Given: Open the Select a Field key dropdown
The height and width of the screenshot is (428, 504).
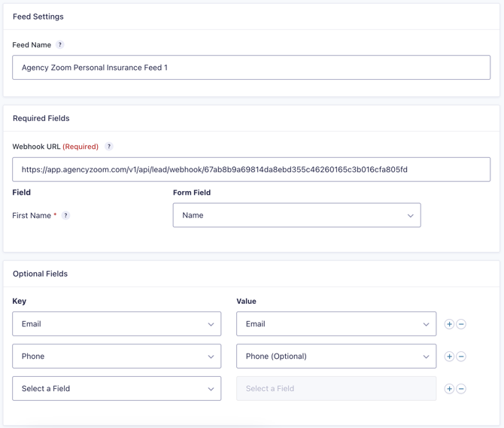Looking at the screenshot, I should 117,388.
